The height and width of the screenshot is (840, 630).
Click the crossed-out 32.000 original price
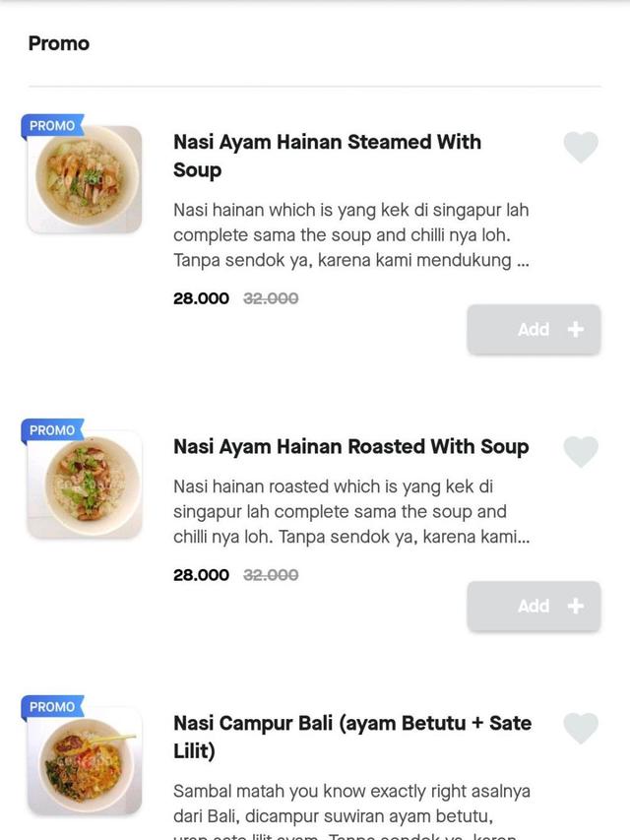coord(273,298)
